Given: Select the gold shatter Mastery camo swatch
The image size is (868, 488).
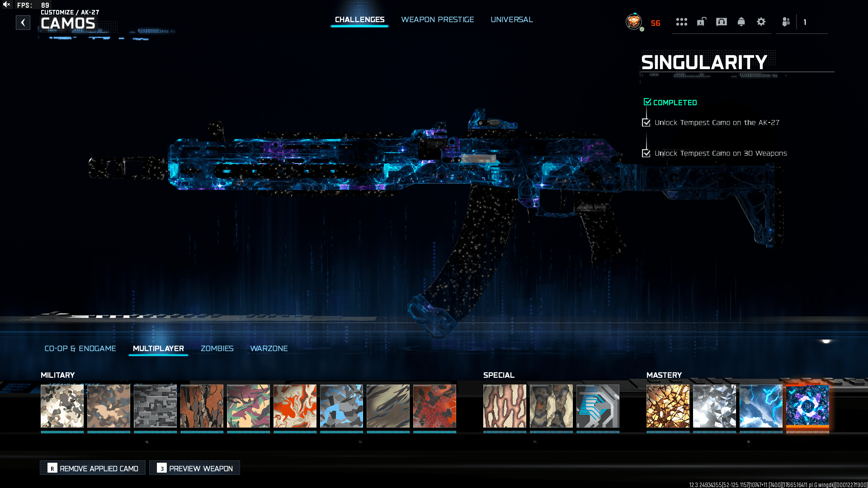Looking at the screenshot, I should [668, 406].
